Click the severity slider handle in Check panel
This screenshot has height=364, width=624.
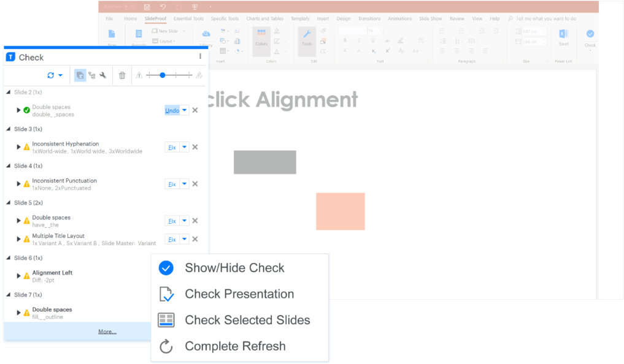tap(163, 75)
